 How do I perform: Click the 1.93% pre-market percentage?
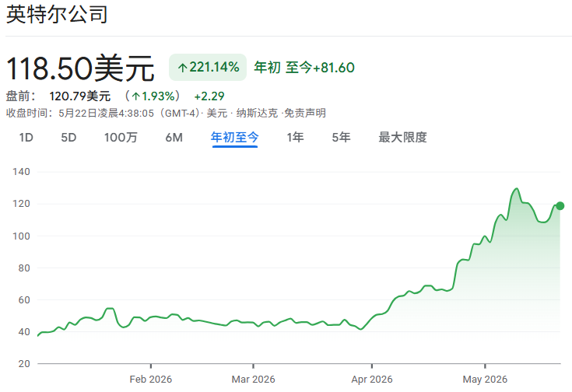(158, 96)
